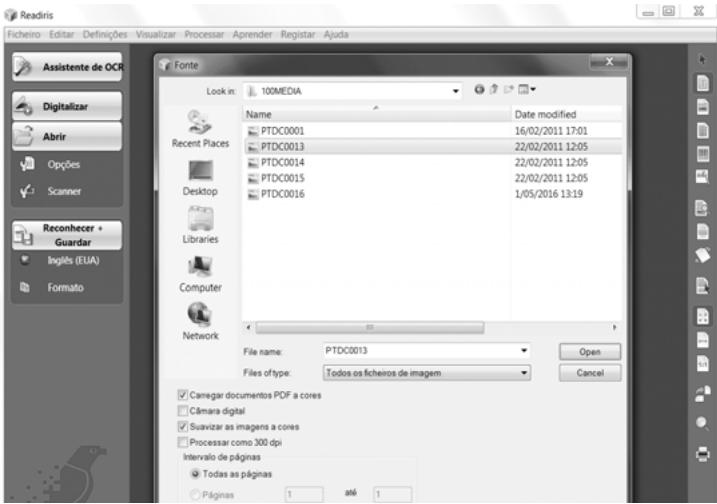Click the Abrir button in left panel
Viewport: 717px width, 504px height.
(x=67, y=136)
